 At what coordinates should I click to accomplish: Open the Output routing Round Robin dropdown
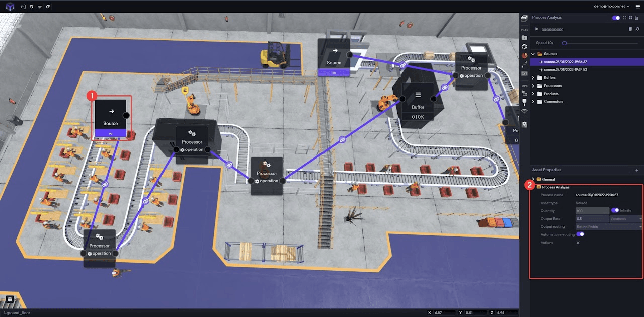coord(608,227)
